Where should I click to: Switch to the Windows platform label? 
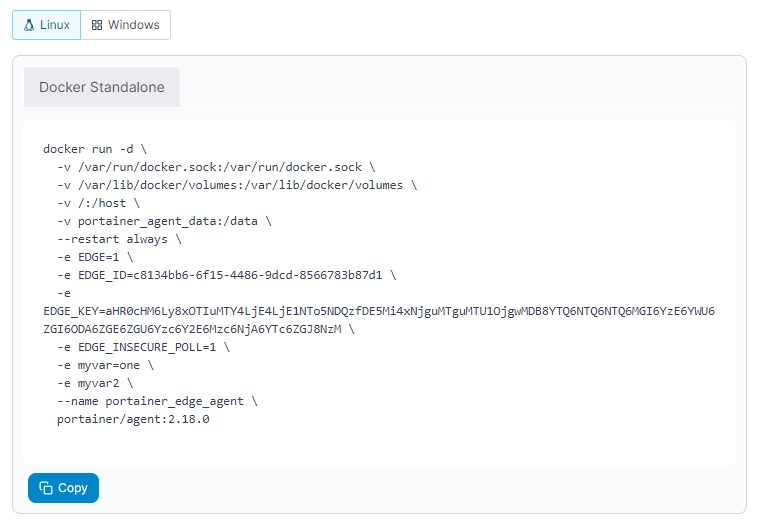pyautogui.click(x=133, y=25)
